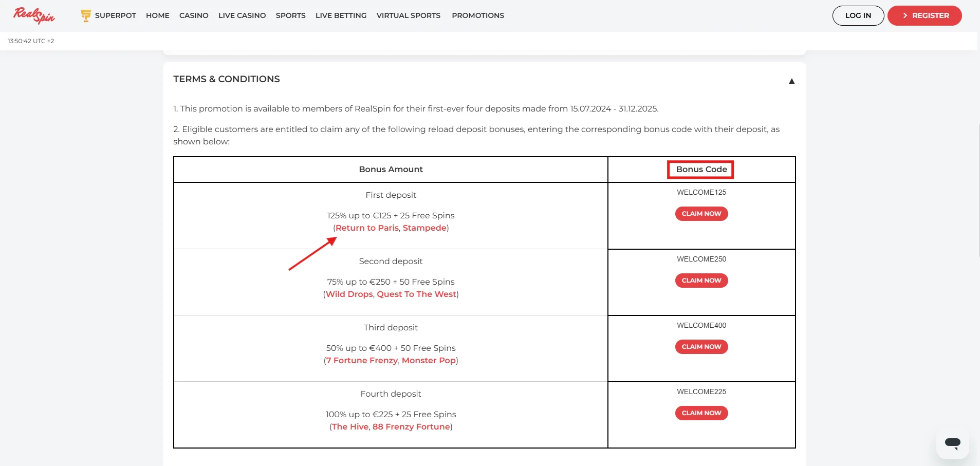Click the Third deposit label

(x=391, y=327)
